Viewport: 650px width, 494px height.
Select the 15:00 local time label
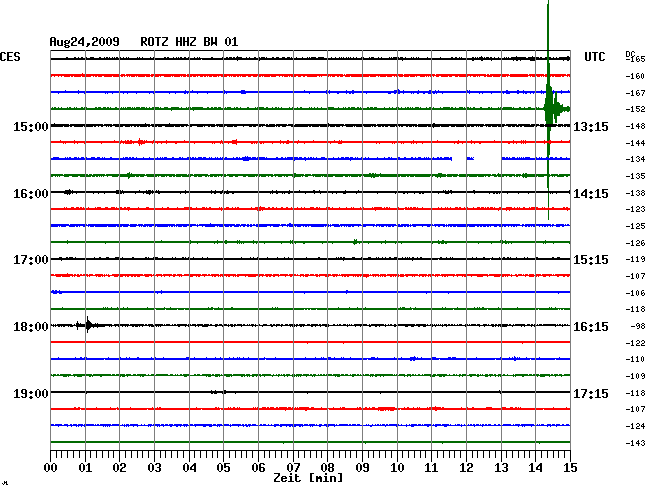pos(31,126)
